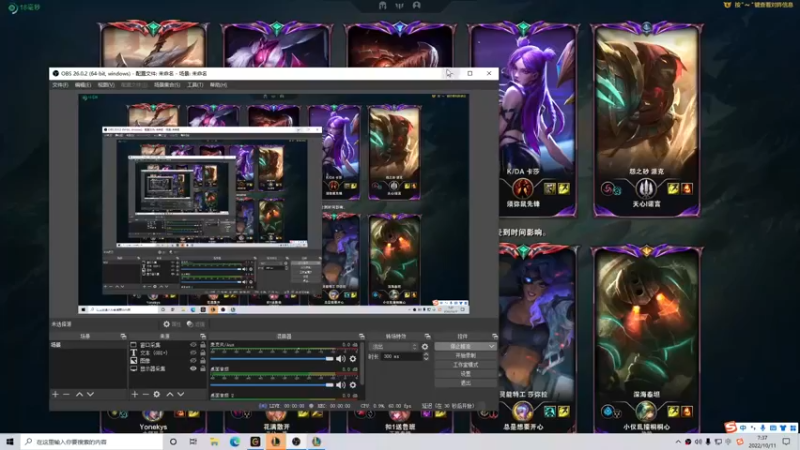This screenshot has height=450, width=800.
Task: Pop out the Sources dock panel
Action: (203, 336)
